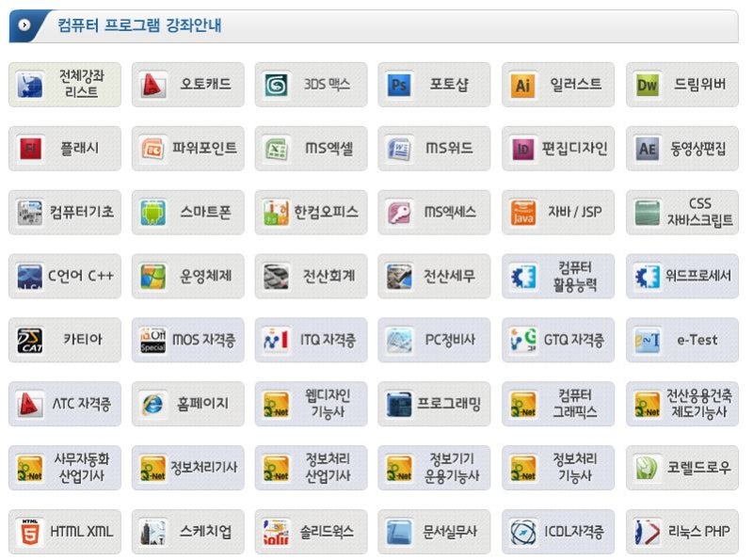Screen dimensions: 753x560
Task: Click the CATIA icon for 카티아
Action: 30,340
